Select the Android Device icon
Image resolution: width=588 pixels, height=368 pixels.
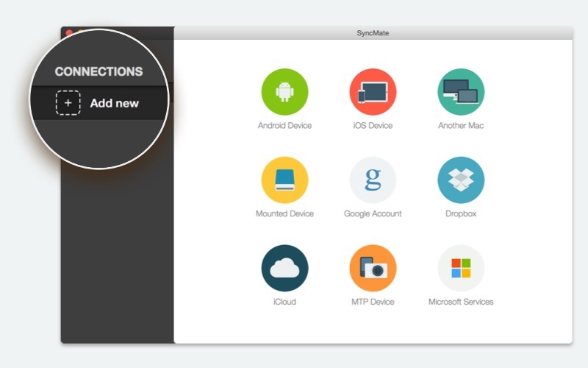point(284,91)
